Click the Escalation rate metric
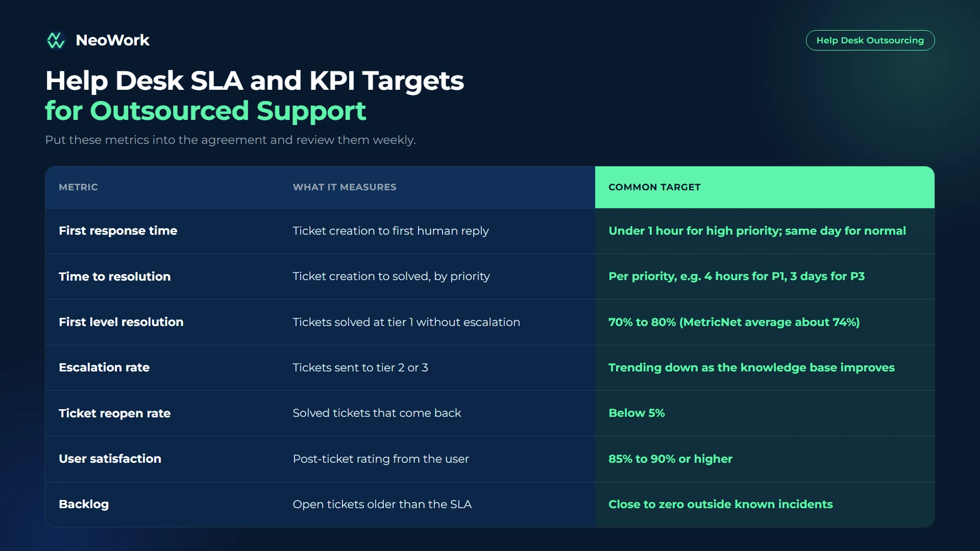980x551 pixels. [x=104, y=367]
